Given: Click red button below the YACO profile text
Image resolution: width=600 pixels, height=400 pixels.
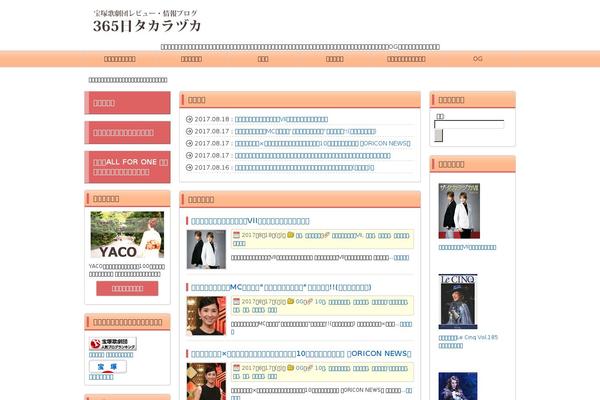Looking at the screenshot, I should click(x=127, y=288).
